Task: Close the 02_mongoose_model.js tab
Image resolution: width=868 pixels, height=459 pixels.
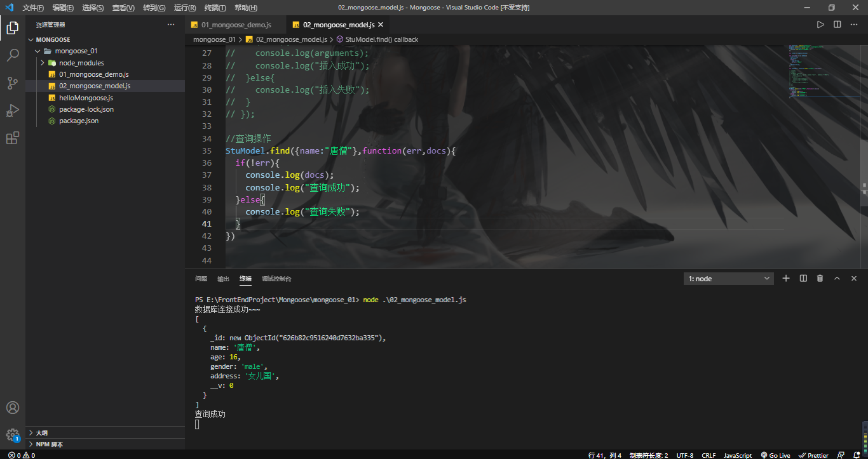Action: (381, 25)
